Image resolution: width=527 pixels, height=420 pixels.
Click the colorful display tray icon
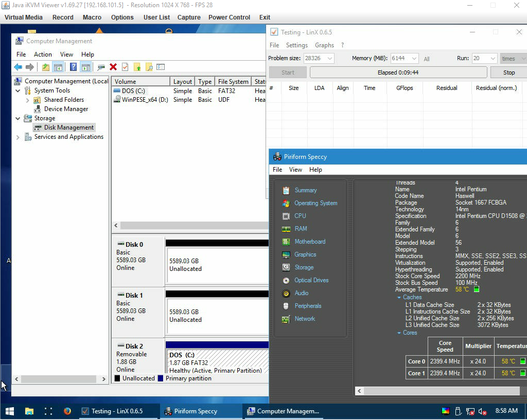pyautogui.click(x=446, y=411)
